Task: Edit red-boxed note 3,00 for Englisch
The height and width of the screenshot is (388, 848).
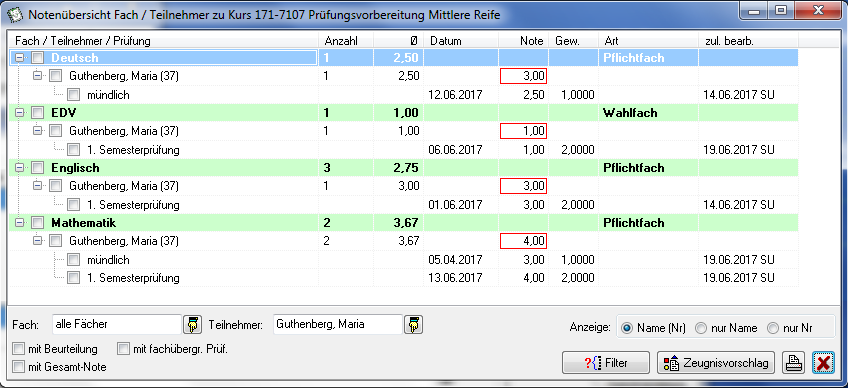Action: coord(524,186)
